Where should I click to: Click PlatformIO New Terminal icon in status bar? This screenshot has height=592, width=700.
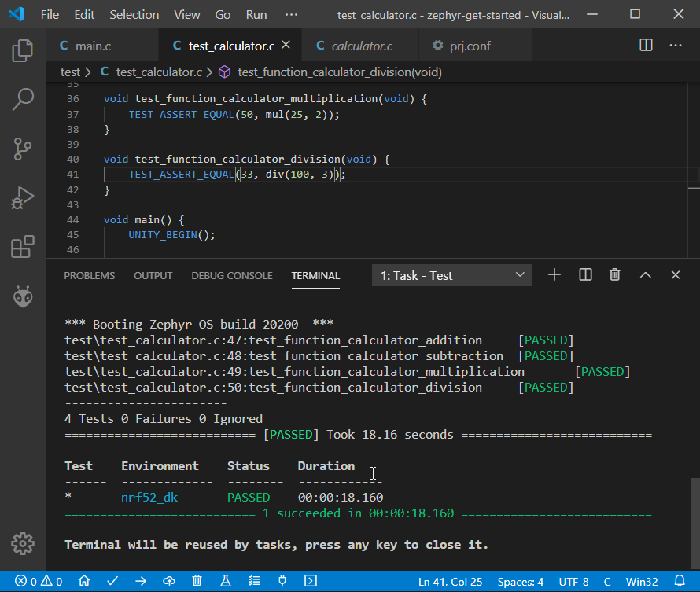[310, 581]
